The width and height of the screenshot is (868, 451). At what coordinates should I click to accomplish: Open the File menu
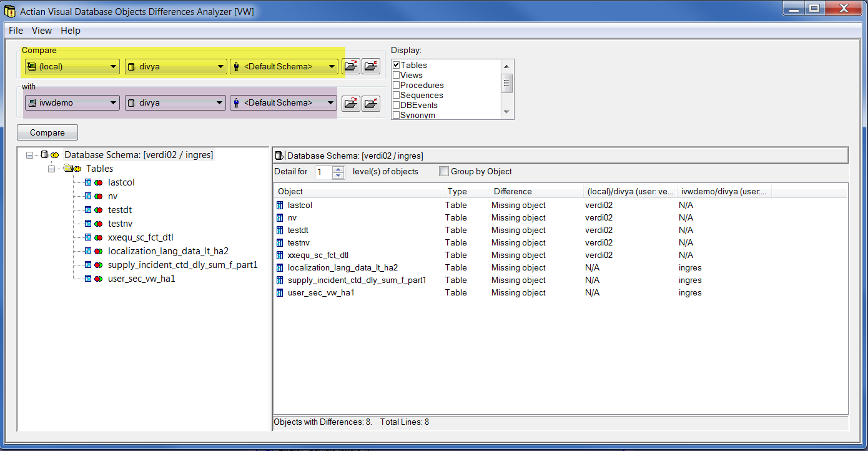[x=16, y=31]
